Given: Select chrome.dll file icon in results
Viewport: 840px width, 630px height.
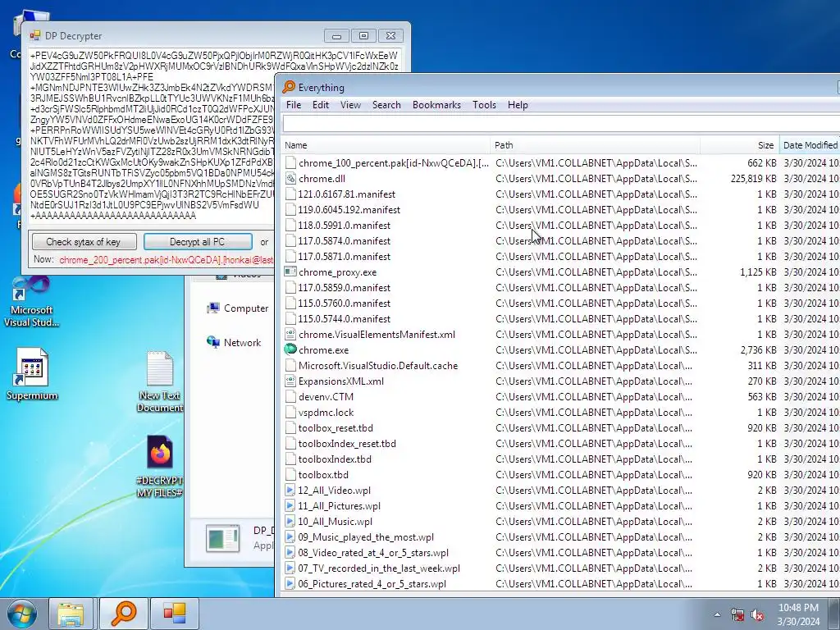Looking at the screenshot, I should [290, 178].
